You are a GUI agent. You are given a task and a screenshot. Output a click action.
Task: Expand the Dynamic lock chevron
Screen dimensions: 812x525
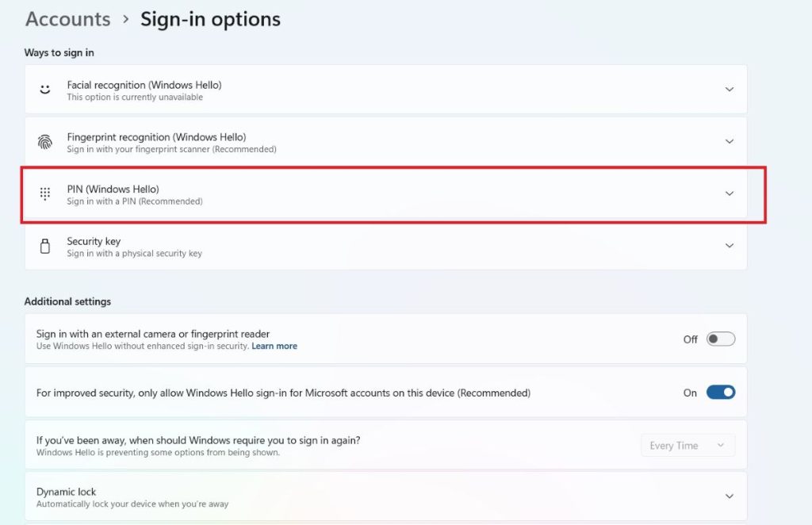click(730, 496)
